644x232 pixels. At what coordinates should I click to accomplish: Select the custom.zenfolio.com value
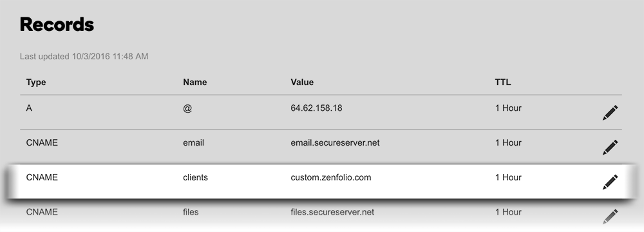(x=330, y=178)
